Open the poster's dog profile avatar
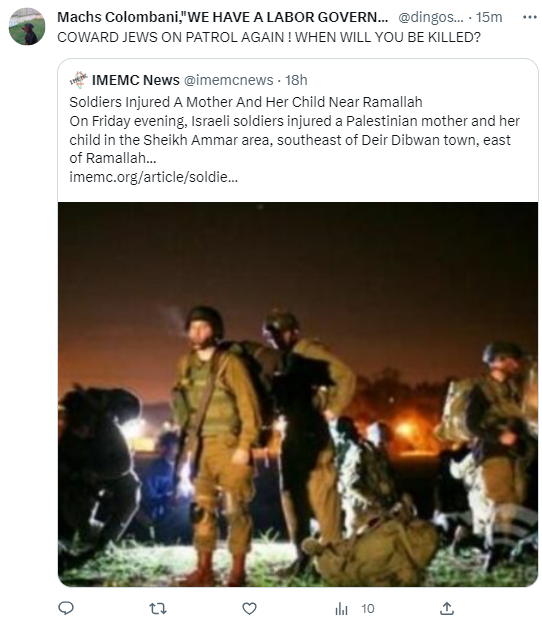The image size is (542, 618). pos(27,26)
